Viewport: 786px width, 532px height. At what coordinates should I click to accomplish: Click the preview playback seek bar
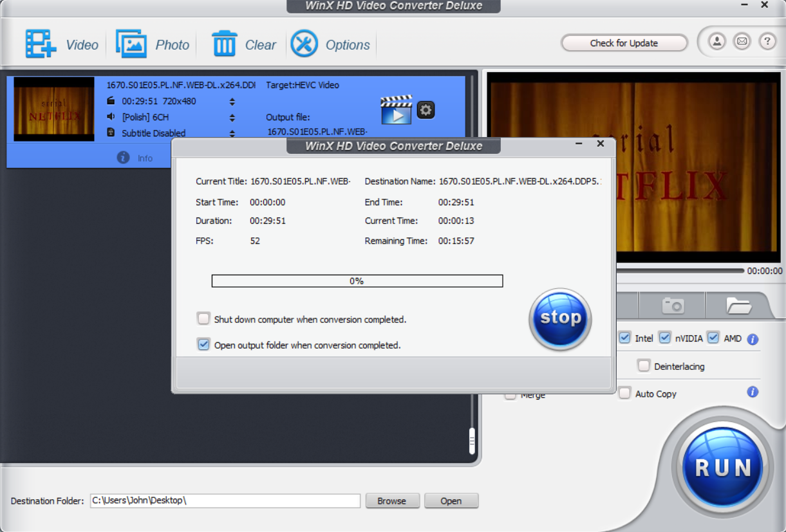pos(680,271)
